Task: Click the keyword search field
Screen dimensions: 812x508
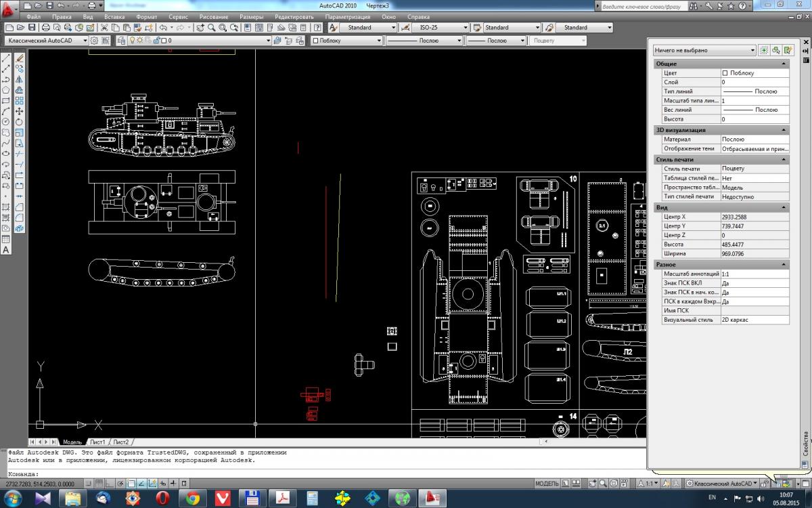Action: [643, 5]
